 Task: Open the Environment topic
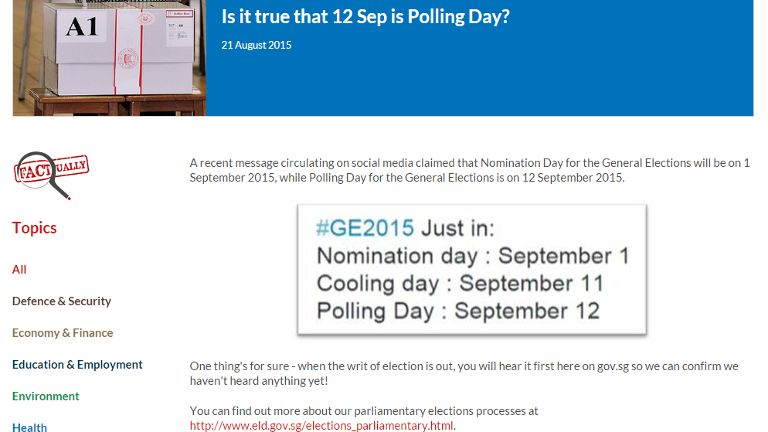coord(45,396)
